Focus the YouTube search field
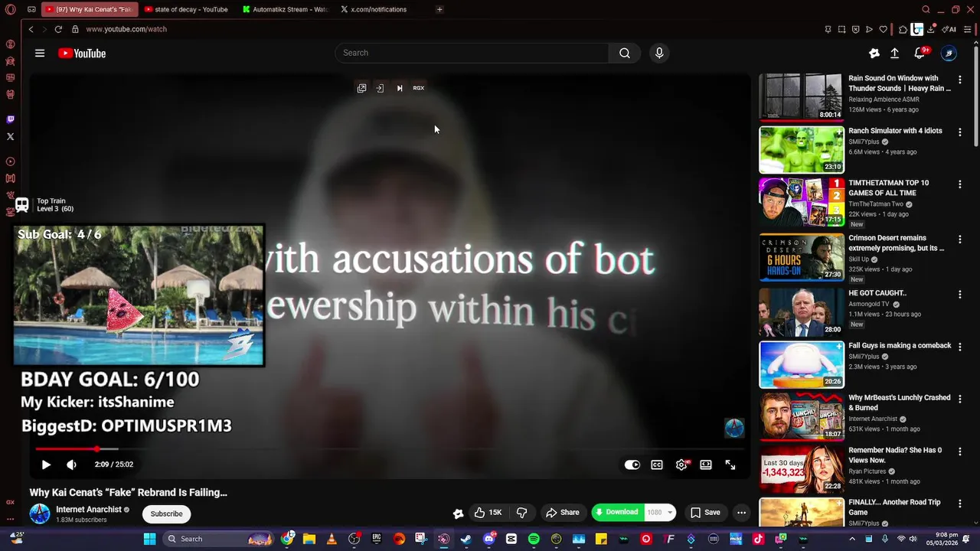Viewport: 980px width, 551px height. point(472,53)
